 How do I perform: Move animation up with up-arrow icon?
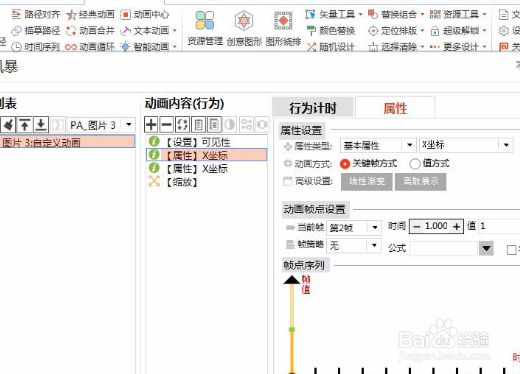24,125
